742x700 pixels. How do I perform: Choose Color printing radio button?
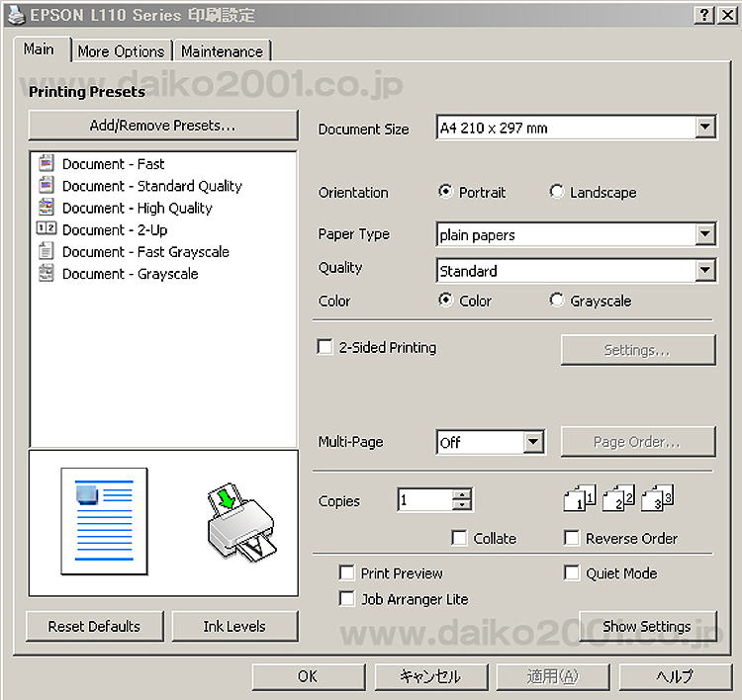tap(445, 300)
